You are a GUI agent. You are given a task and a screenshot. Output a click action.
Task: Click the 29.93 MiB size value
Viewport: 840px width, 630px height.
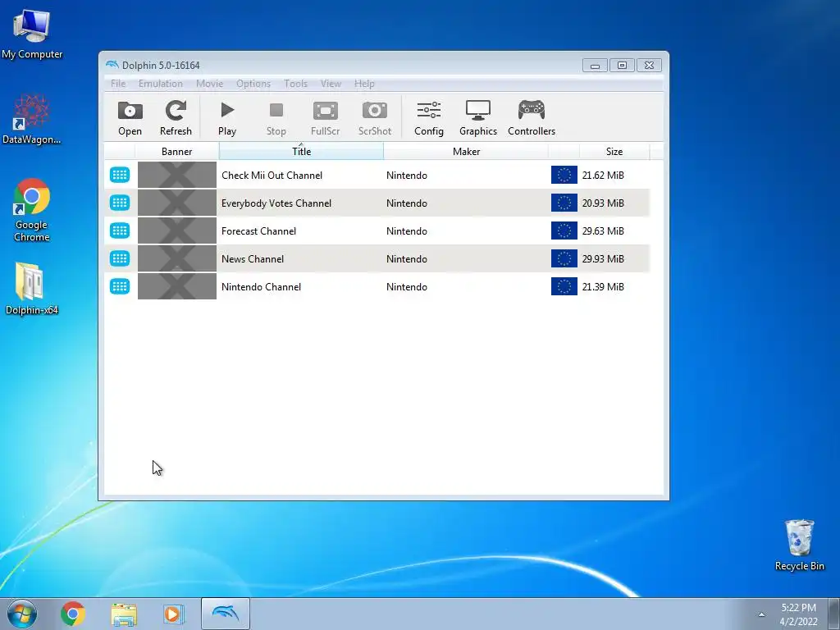point(603,258)
